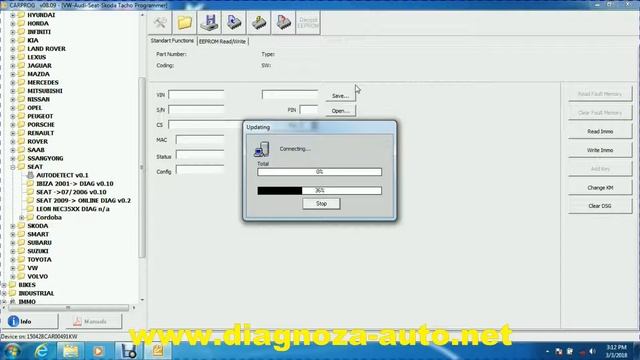The width and height of the screenshot is (640, 360).
Task: Open Windows Explorer from the taskbar
Action: [x=70, y=351]
